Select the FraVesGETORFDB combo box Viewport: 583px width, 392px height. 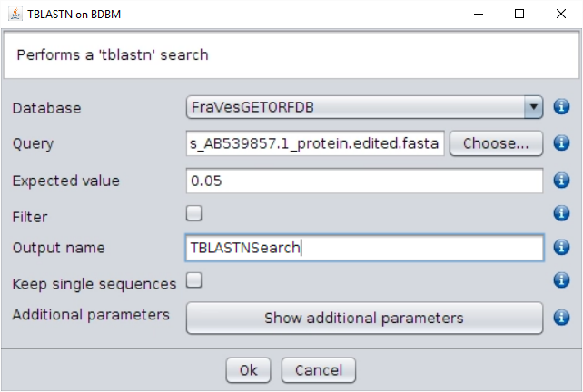[354, 108]
